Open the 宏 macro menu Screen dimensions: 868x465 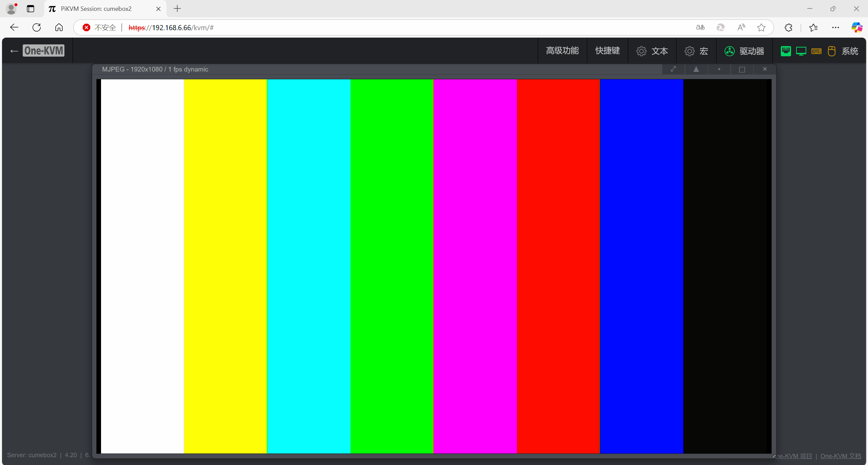(696, 51)
